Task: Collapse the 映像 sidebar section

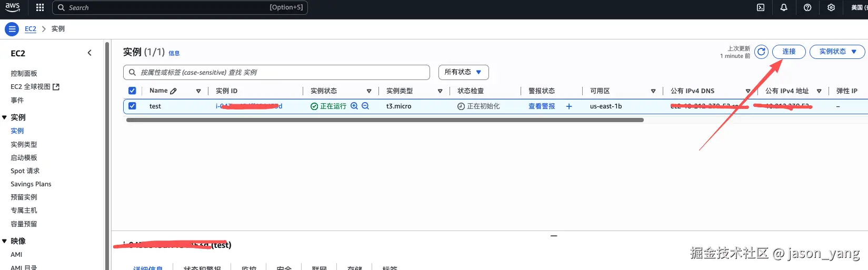Action: pos(5,241)
